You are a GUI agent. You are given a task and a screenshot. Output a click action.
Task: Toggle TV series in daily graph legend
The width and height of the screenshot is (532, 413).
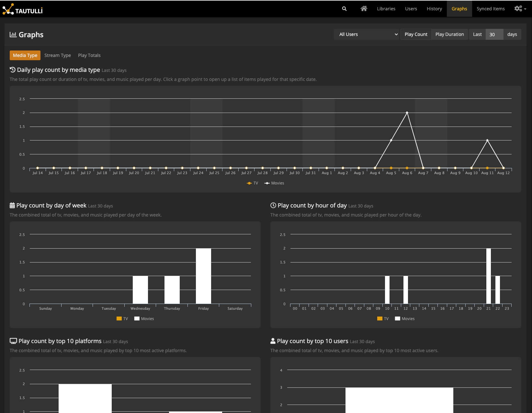pos(252,183)
